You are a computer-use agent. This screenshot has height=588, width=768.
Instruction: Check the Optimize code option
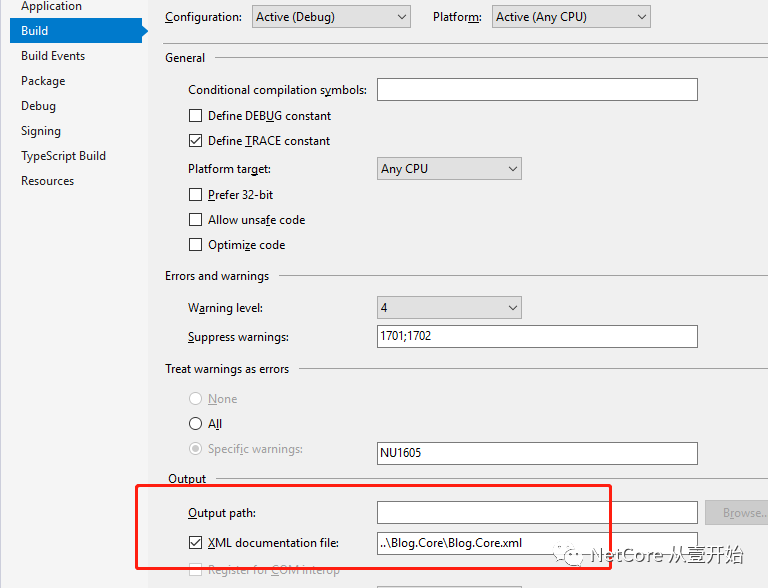point(195,245)
